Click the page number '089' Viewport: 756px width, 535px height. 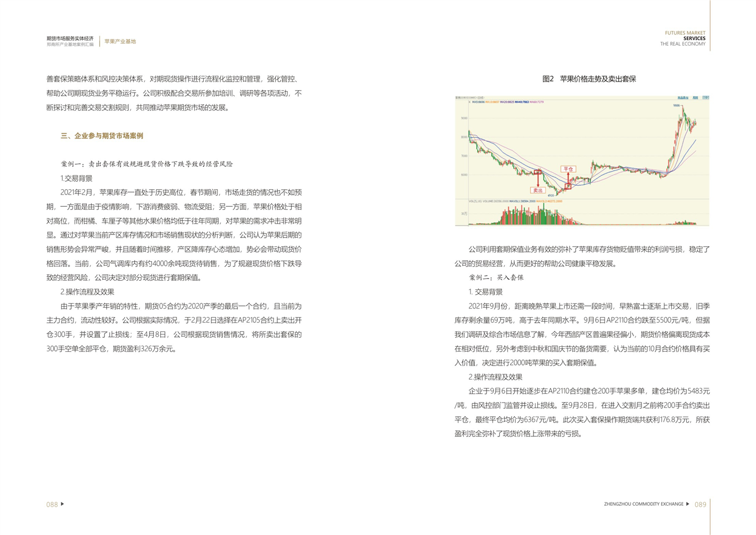701,504
